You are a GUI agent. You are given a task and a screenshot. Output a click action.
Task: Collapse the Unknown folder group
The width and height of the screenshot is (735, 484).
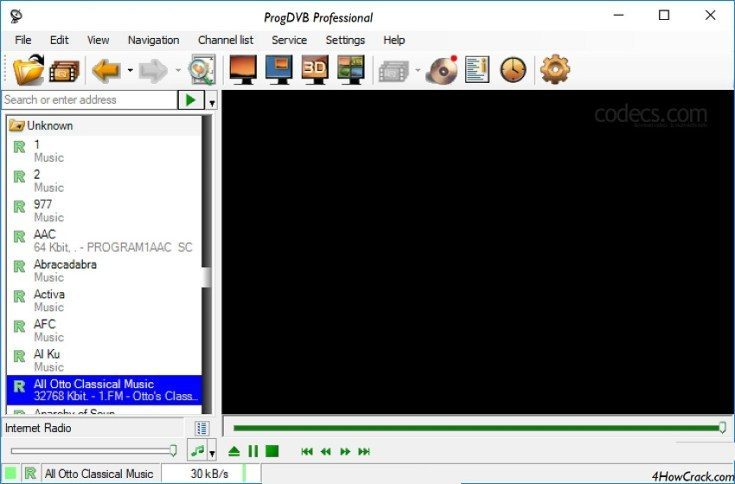(x=17, y=126)
